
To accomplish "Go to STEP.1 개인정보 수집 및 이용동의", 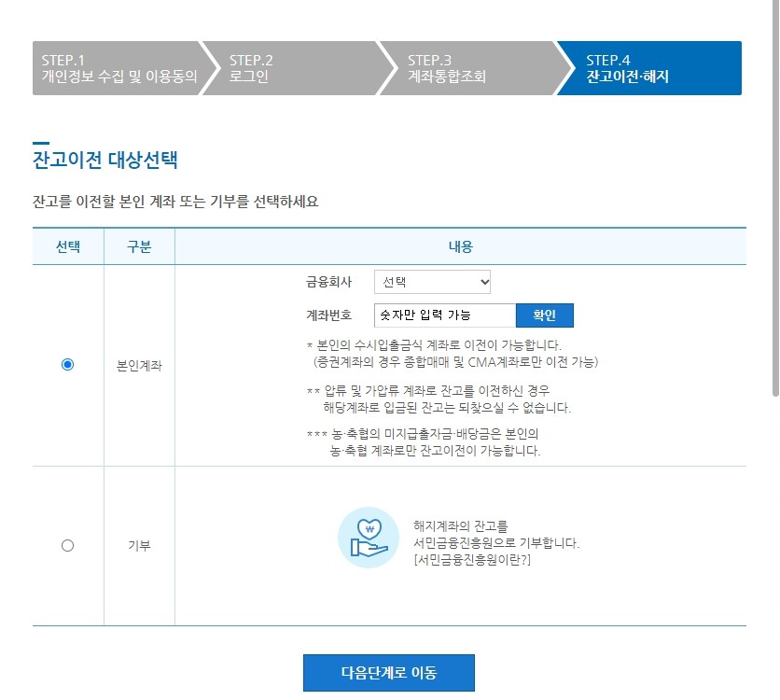I will [119, 68].
